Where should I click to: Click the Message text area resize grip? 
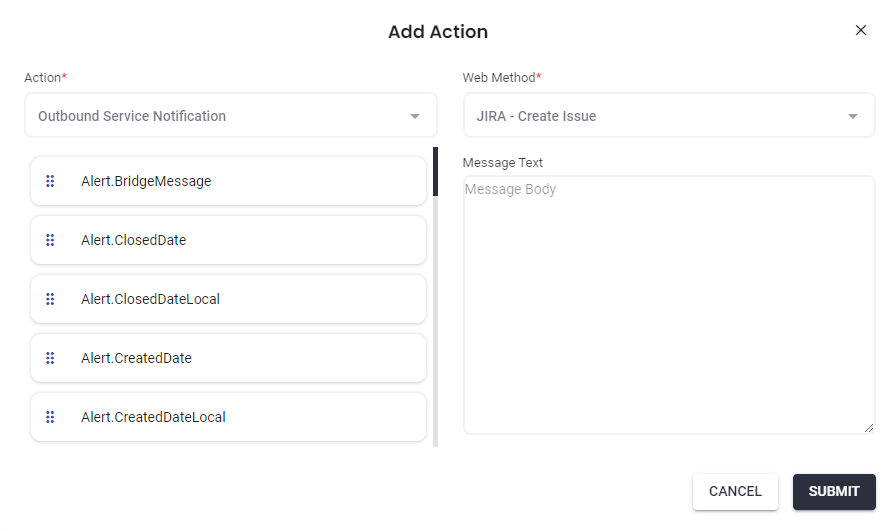869,428
